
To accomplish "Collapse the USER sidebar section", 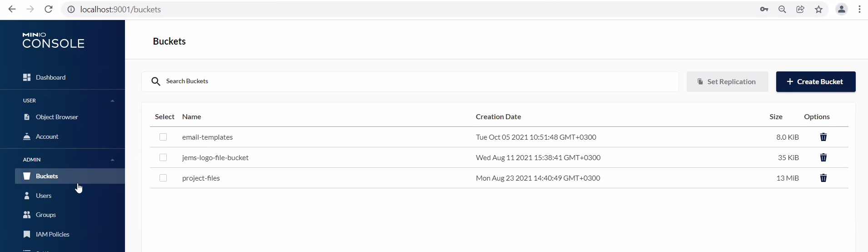I will 112,101.
